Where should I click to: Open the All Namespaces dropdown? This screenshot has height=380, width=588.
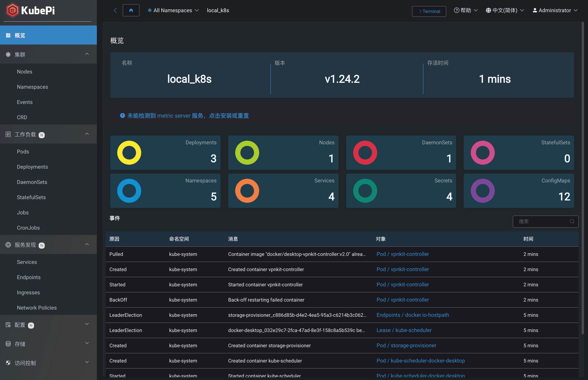(x=173, y=10)
